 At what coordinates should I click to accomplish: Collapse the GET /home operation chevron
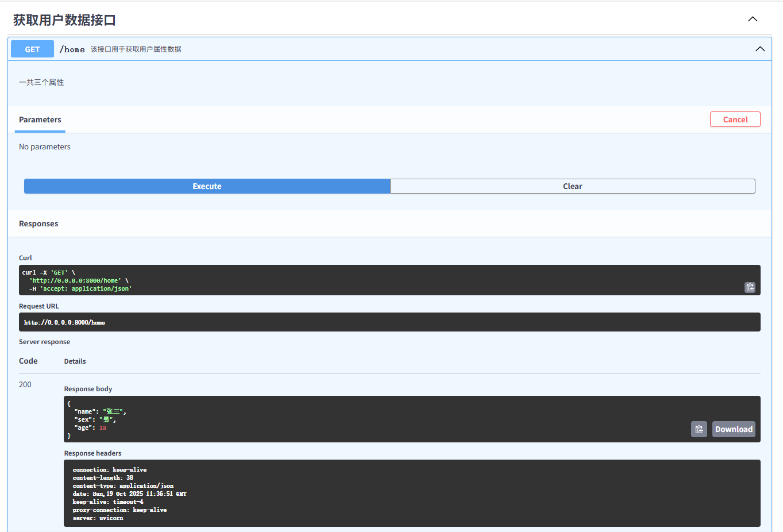[759, 49]
